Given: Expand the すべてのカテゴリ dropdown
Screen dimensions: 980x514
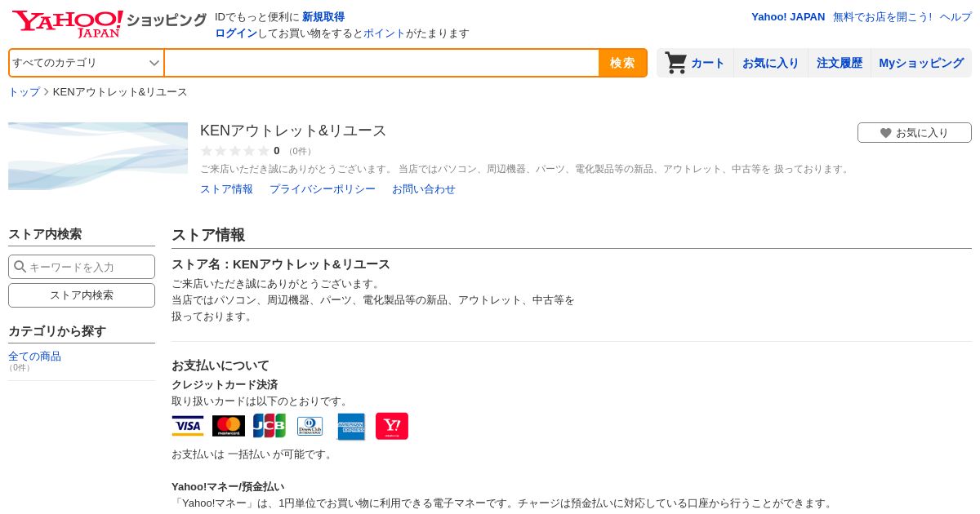Looking at the screenshot, I should click(x=87, y=63).
